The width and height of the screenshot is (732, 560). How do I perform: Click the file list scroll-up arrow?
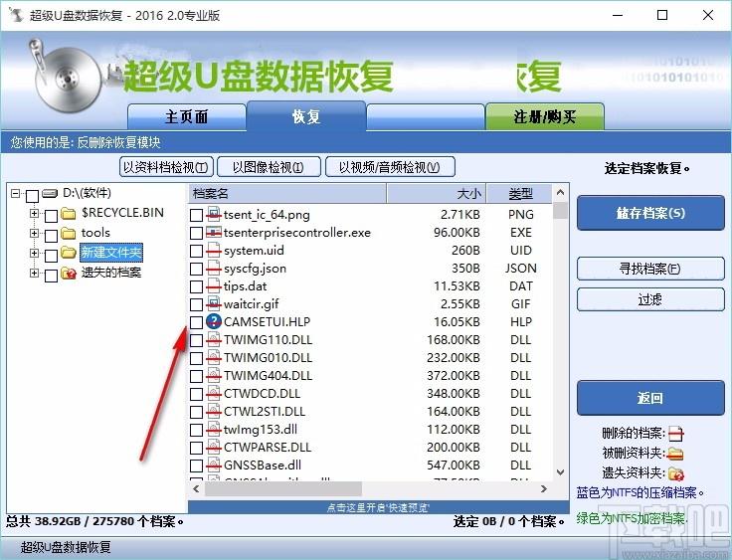[x=561, y=193]
